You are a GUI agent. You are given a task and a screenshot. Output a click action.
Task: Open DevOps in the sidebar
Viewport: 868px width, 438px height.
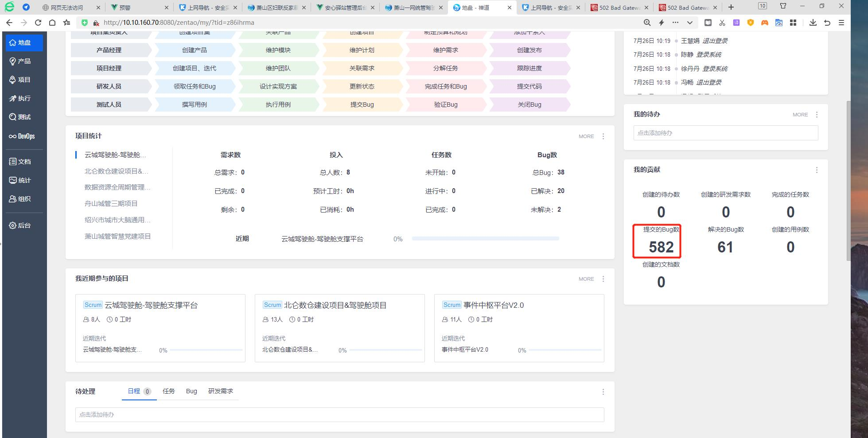coord(22,136)
